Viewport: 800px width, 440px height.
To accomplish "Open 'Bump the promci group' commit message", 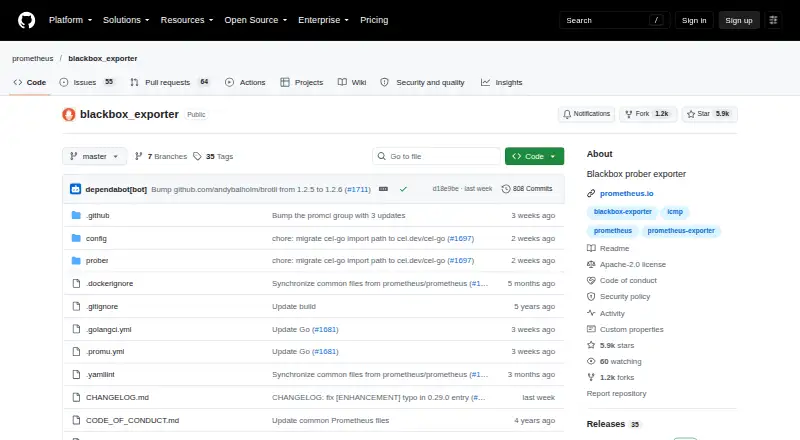I will tap(338, 215).
